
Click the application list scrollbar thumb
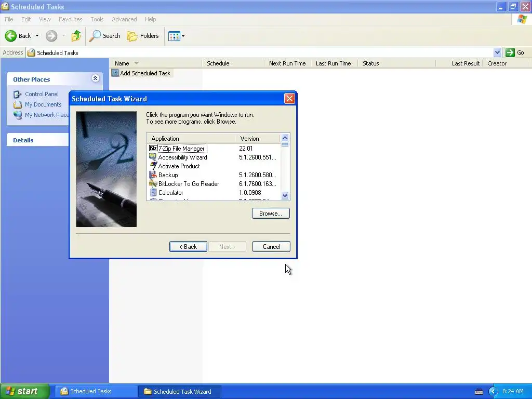[x=285, y=144]
